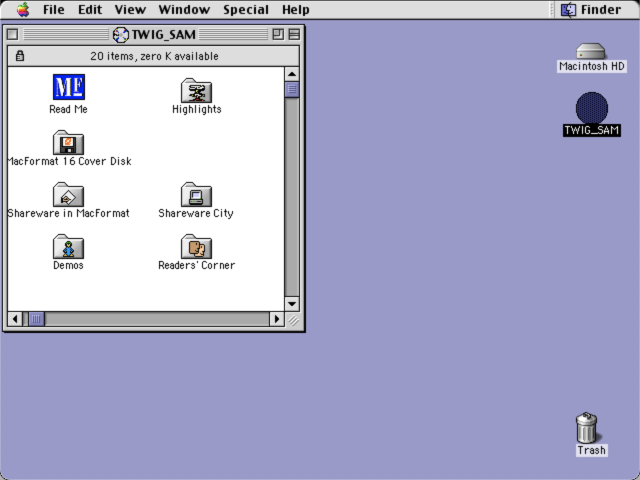The height and width of the screenshot is (480, 640).
Task: Select the Shareware City folder icon
Action: click(196, 194)
